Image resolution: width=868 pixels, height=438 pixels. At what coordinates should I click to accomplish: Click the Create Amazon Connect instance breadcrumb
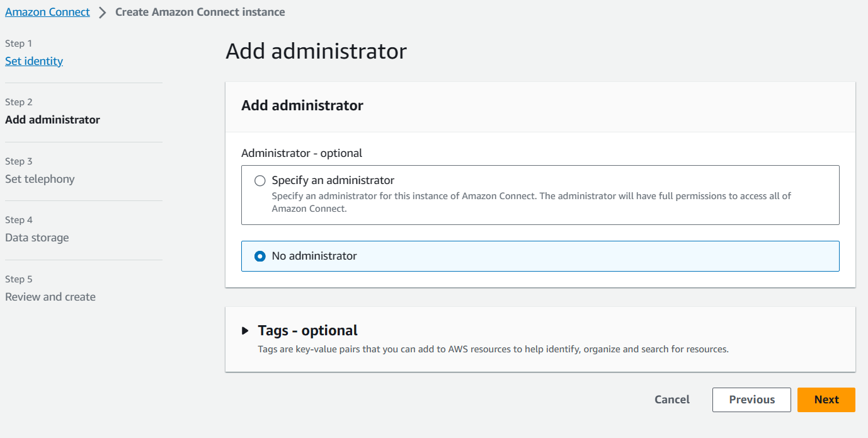point(200,12)
